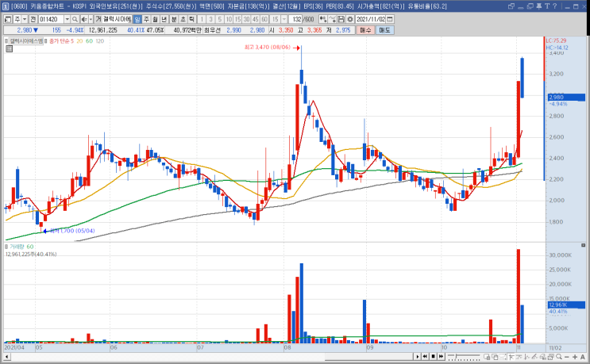Click the linked windows icon in title bar
The image size is (590, 364).
[530, 6]
